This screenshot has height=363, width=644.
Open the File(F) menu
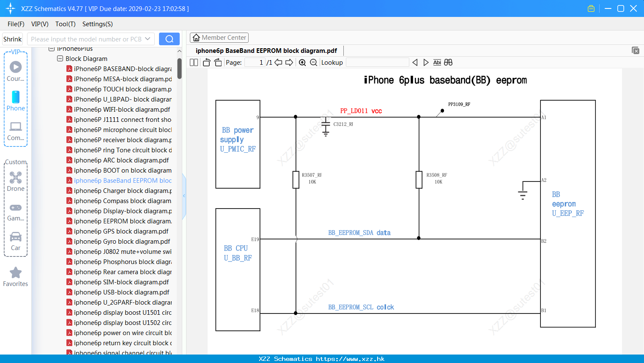(16, 24)
